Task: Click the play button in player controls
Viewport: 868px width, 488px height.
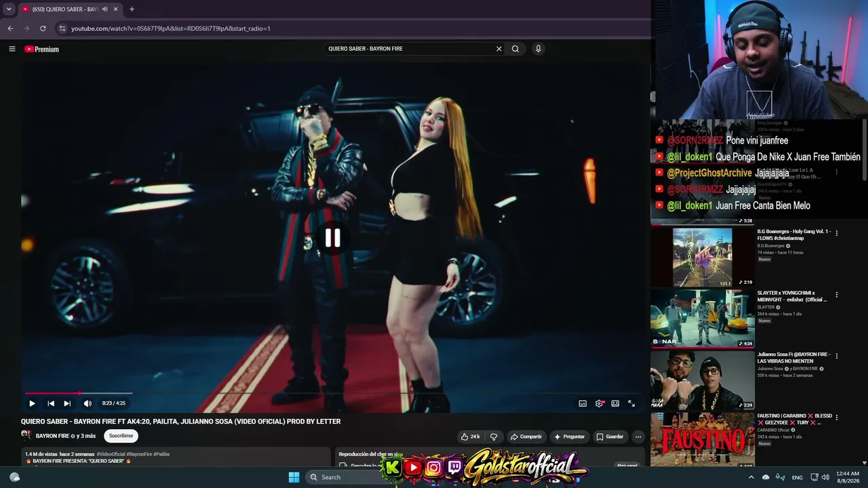Action: point(32,403)
